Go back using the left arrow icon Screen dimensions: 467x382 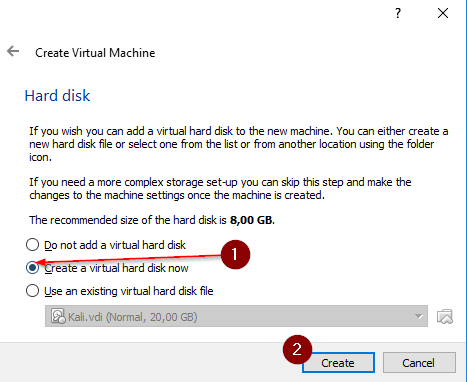click(13, 51)
